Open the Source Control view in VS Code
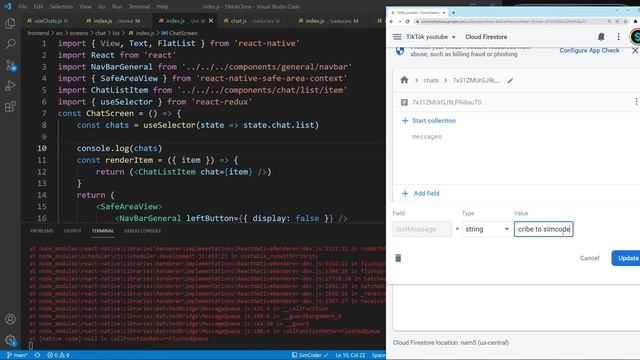640x360 pixels. [x=10, y=65]
